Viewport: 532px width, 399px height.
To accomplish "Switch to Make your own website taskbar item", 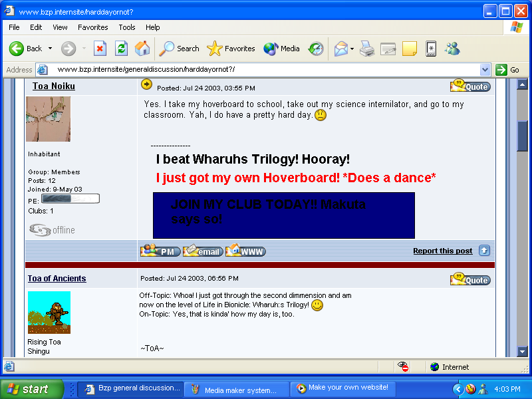I will coord(342,388).
